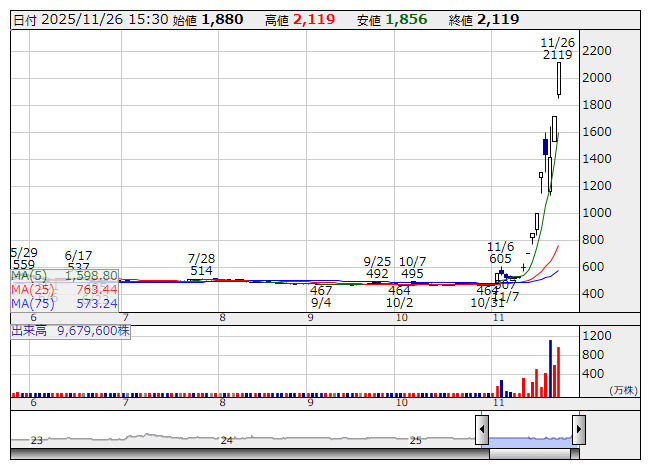
Task: Click the MA(25) moving average label
Action: (65, 289)
